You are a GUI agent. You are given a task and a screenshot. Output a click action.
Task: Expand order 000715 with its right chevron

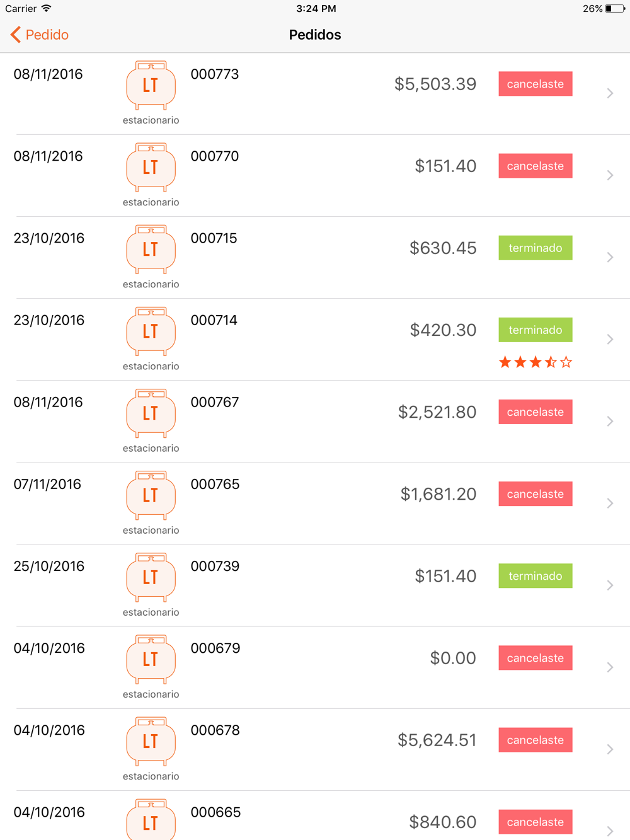610,257
